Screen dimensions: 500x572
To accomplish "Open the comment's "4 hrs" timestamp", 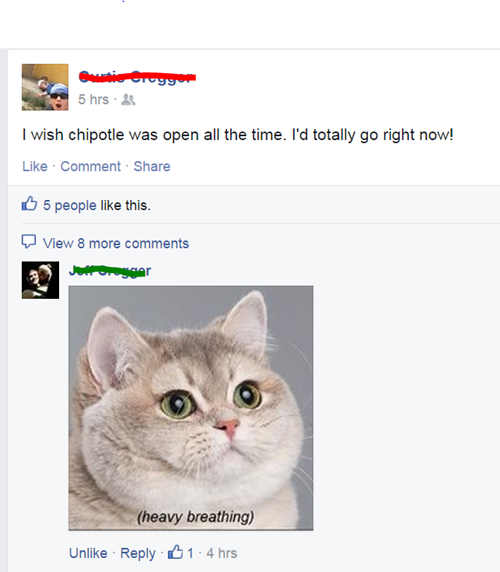I will [222, 553].
